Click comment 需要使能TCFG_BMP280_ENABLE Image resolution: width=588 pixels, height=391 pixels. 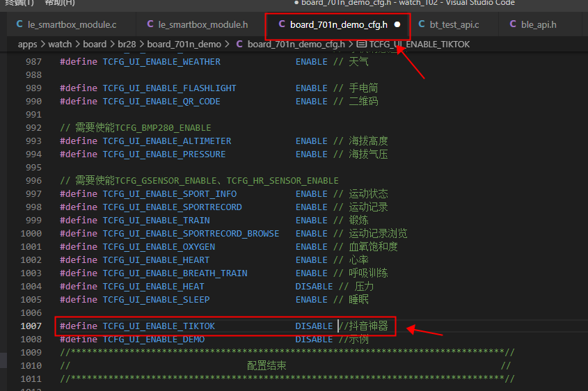pyautogui.click(x=136, y=128)
